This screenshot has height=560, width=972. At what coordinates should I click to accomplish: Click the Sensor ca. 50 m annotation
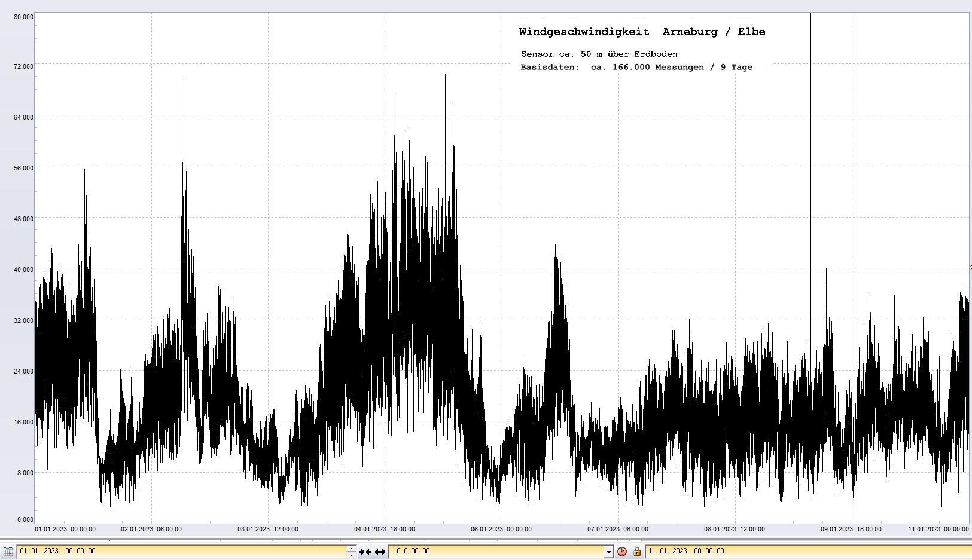(599, 54)
